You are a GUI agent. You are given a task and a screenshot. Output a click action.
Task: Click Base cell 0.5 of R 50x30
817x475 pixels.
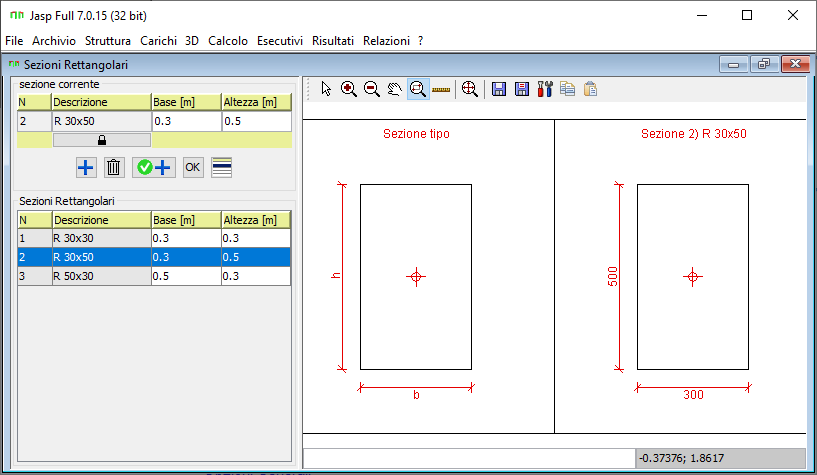tap(186, 276)
